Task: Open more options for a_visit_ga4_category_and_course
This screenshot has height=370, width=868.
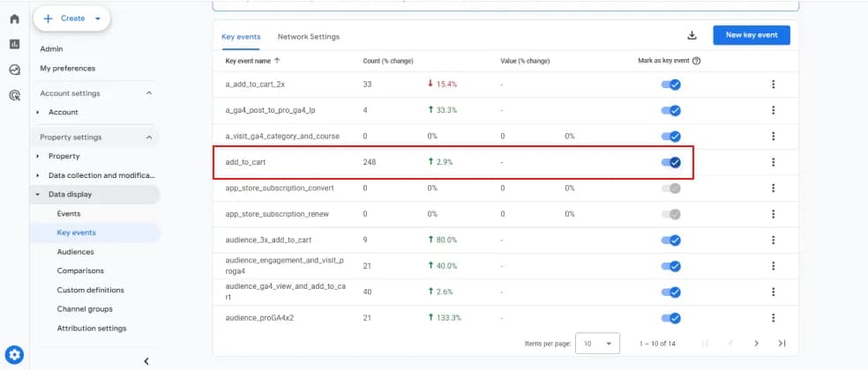Action: pyautogui.click(x=773, y=136)
